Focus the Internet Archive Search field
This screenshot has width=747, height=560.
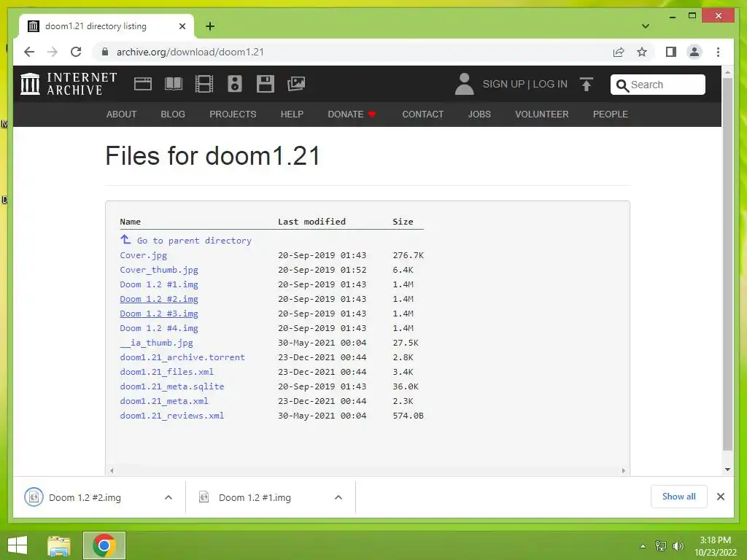[657, 85]
